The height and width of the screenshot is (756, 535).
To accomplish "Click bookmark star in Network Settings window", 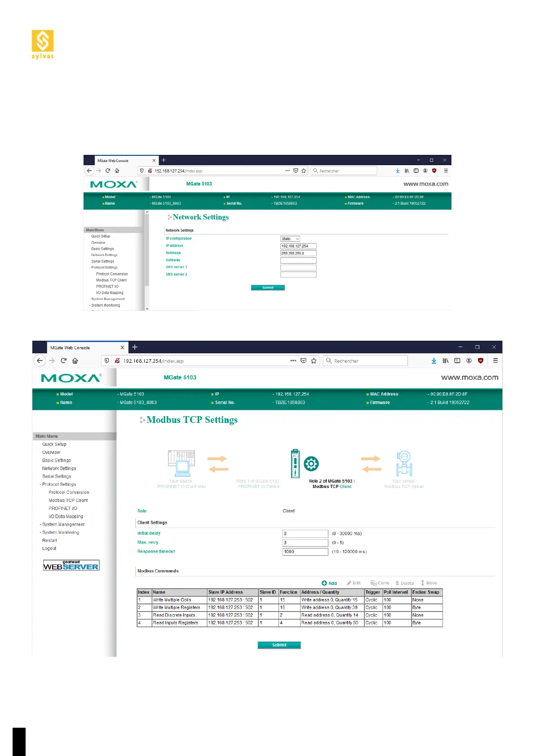I will pos(304,171).
